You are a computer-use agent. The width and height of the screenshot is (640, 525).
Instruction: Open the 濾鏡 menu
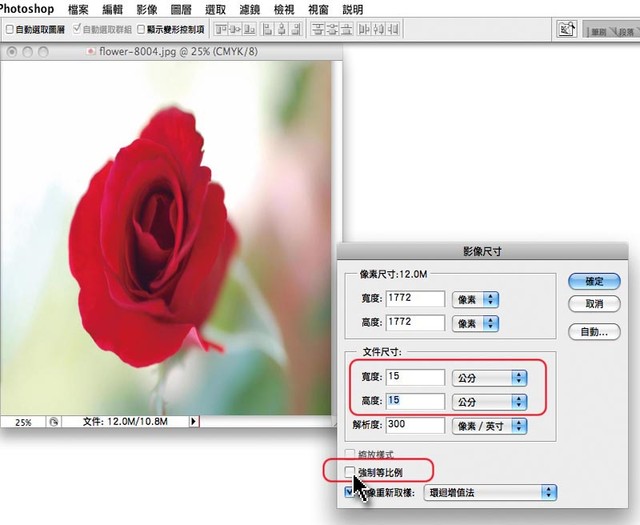(249, 9)
